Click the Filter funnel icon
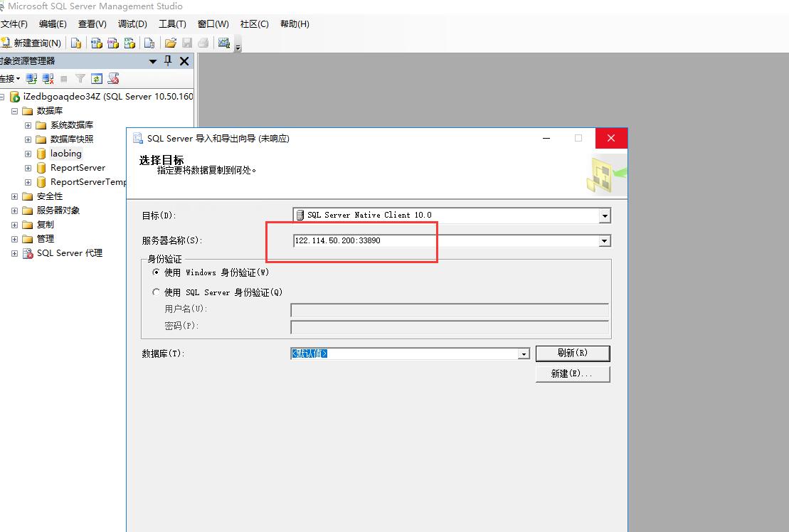This screenshot has width=789, height=532. point(80,79)
